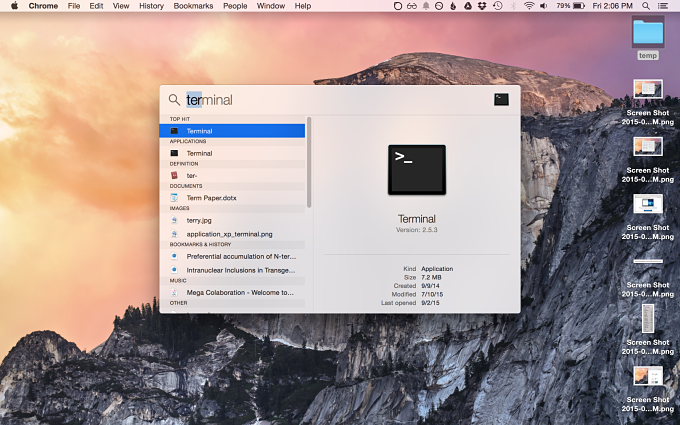Select the Top Hit Terminal result
This screenshot has height=425, width=680.
(x=232, y=131)
